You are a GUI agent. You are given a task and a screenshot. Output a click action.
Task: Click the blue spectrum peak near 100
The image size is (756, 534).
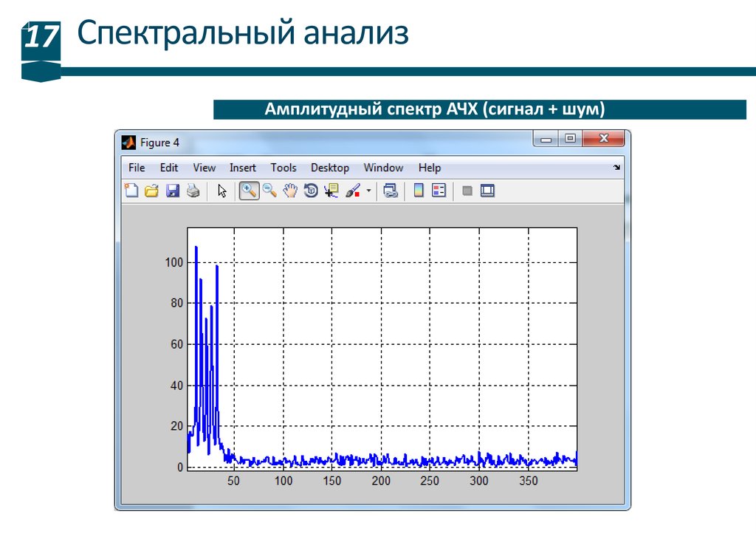[x=196, y=248]
